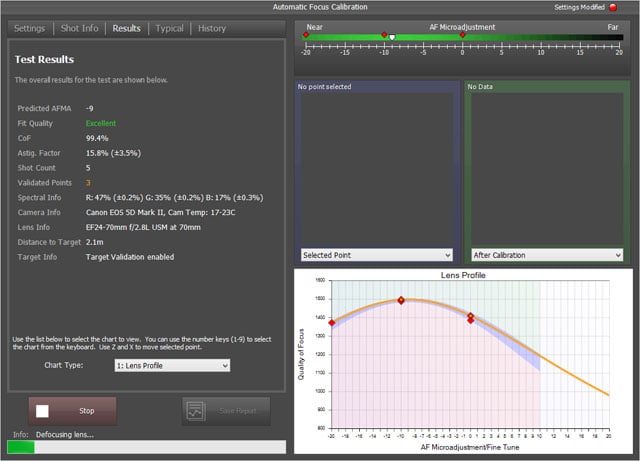Open the Typical tab
Image resolution: width=640 pixels, height=461 pixels.
coord(169,28)
